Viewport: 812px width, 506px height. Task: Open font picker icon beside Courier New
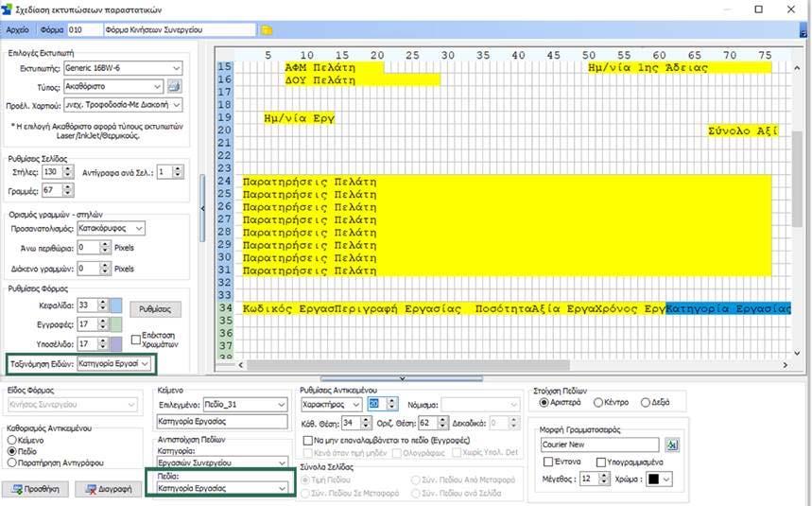pyautogui.click(x=672, y=445)
